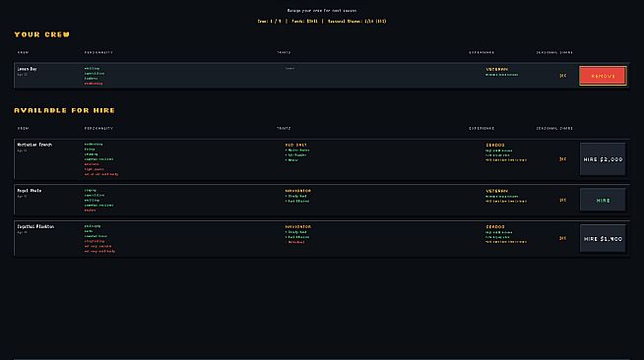Select the third Available for Hire crew name
644x360 pixels.
point(35,226)
